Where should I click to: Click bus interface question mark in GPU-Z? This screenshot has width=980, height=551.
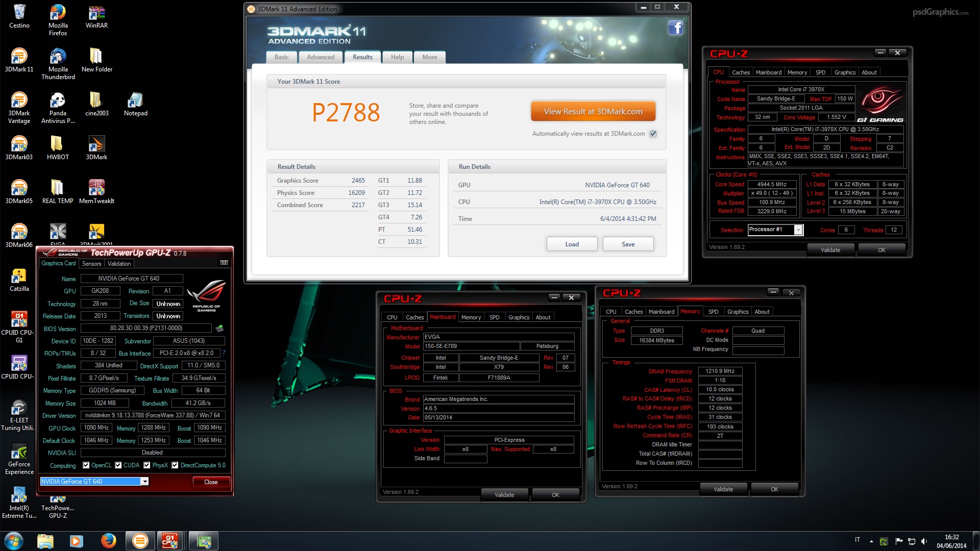point(224,353)
